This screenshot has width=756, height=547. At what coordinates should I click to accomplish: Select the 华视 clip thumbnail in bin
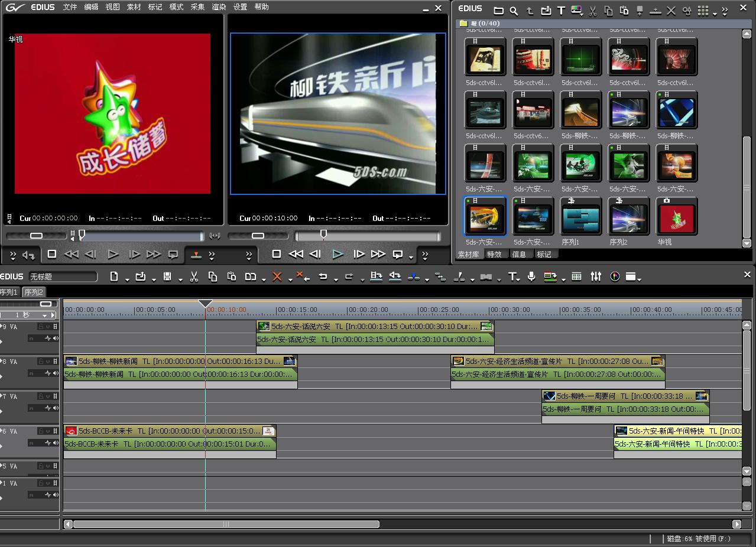677,217
